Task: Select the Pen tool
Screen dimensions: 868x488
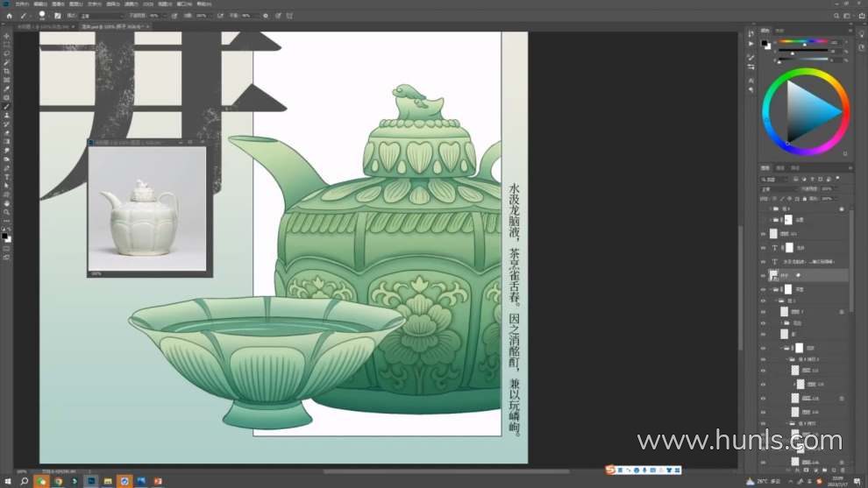Action: [x=7, y=169]
